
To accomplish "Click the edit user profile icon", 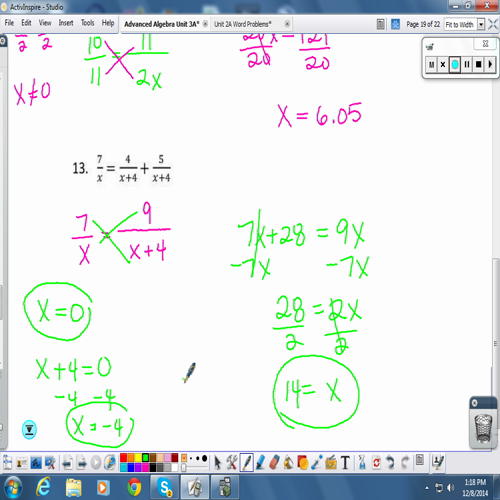I will 438,462.
